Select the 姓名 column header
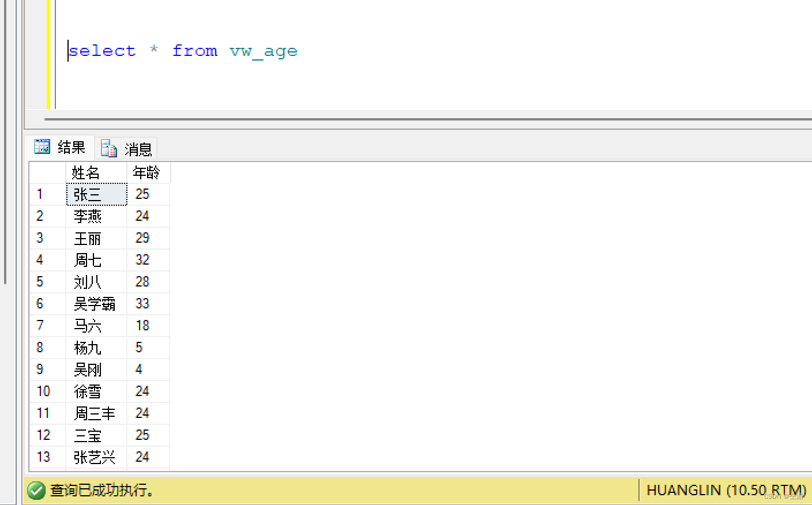The image size is (812, 505). [x=96, y=172]
